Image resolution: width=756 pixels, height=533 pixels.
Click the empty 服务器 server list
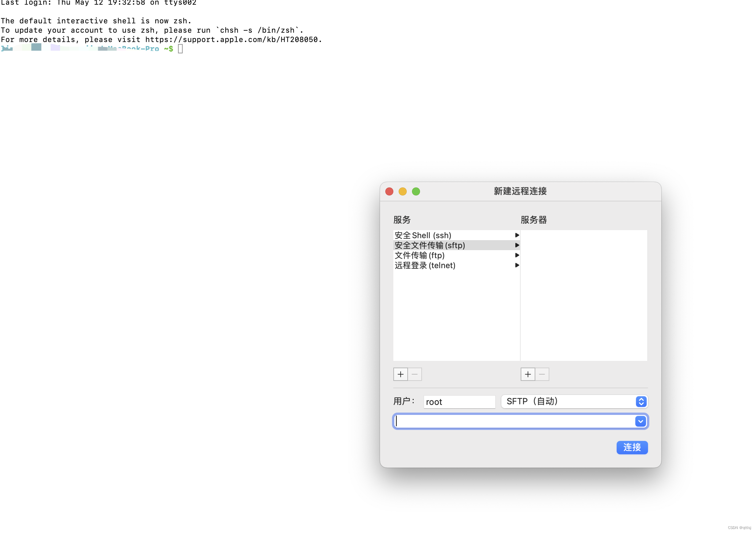[x=584, y=295]
